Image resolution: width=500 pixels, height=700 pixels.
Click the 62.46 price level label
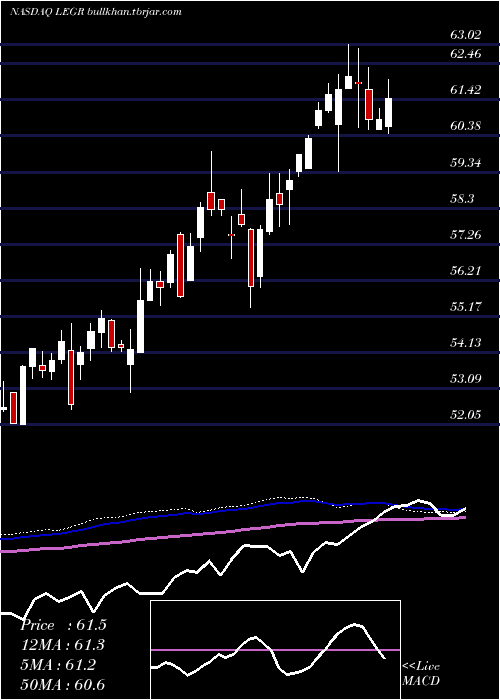pos(466,54)
